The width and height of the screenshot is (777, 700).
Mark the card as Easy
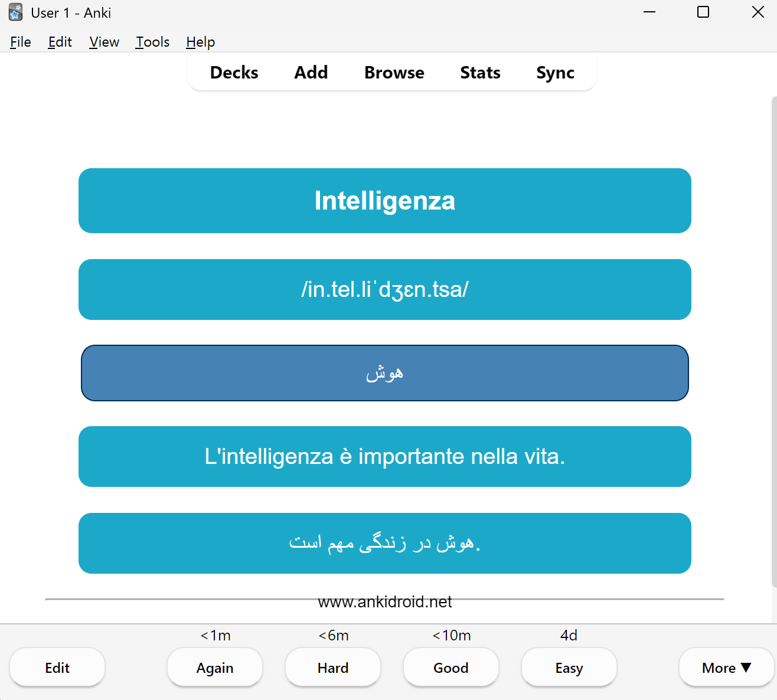(x=569, y=668)
